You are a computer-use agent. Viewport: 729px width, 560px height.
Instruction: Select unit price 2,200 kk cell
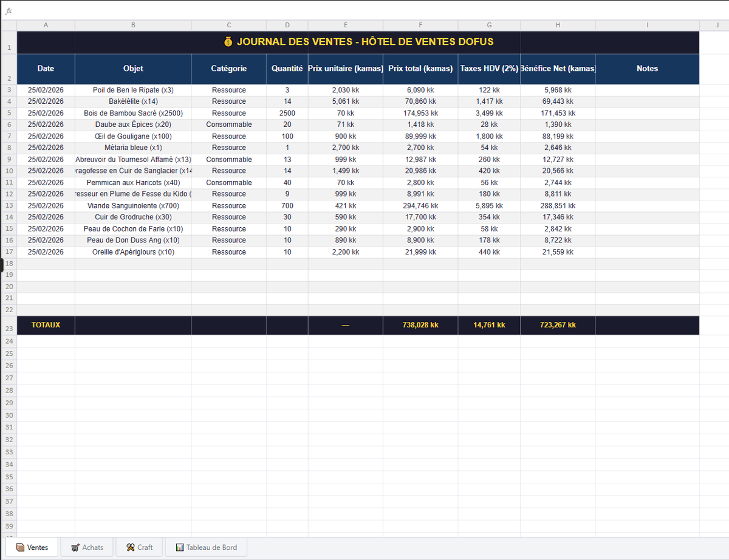tap(346, 252)
